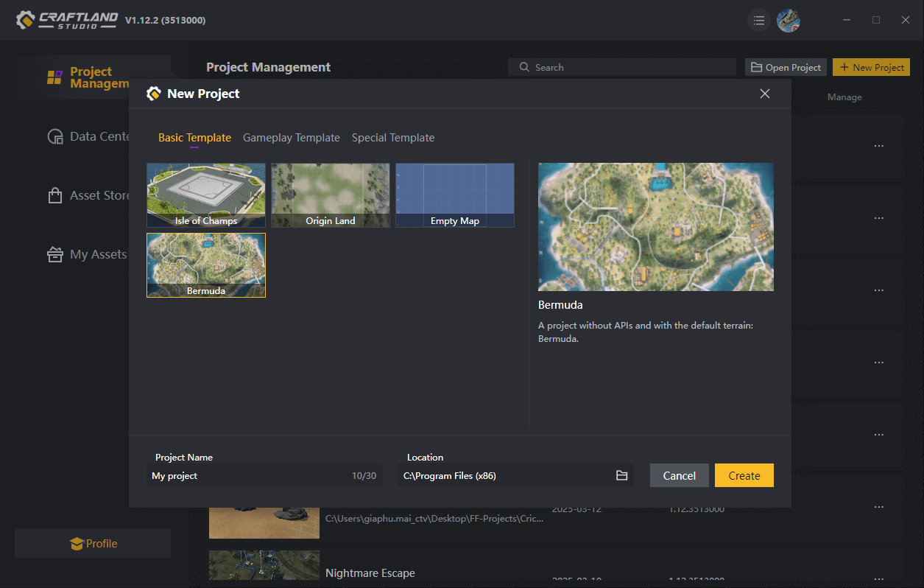Click the Nightmare Escape project name
The height and width of the screenshot is (588, 924).
[x=370, y=573]
